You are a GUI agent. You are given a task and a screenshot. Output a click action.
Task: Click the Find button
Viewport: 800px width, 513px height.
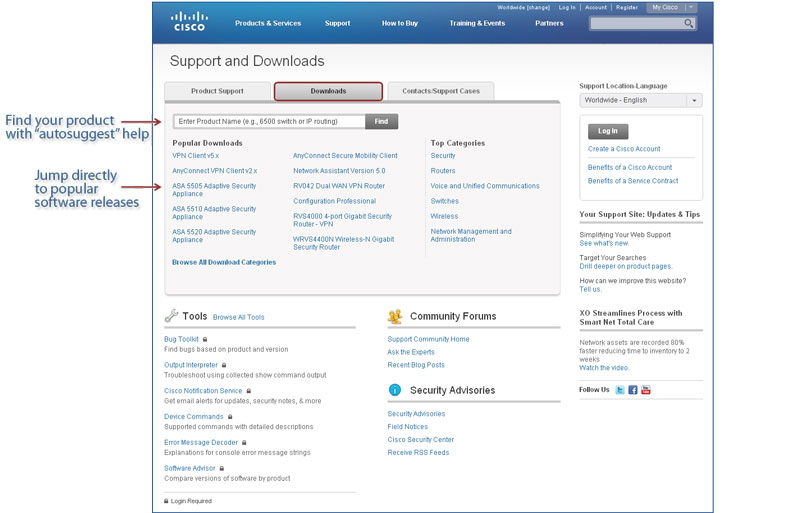[x=381, y=121]
